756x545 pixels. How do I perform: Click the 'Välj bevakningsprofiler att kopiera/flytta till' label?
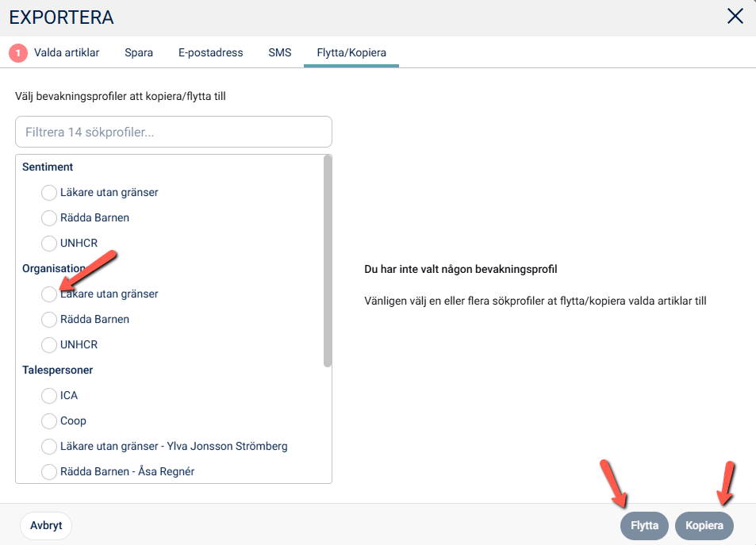coord(121,96)
